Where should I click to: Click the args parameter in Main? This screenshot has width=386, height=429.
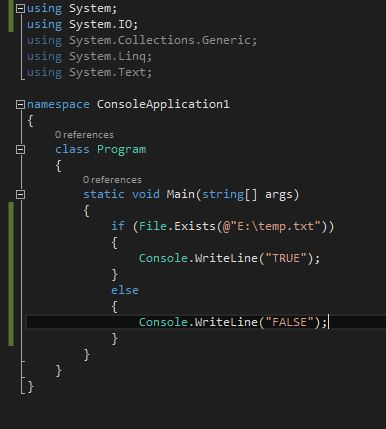[279, 194]
